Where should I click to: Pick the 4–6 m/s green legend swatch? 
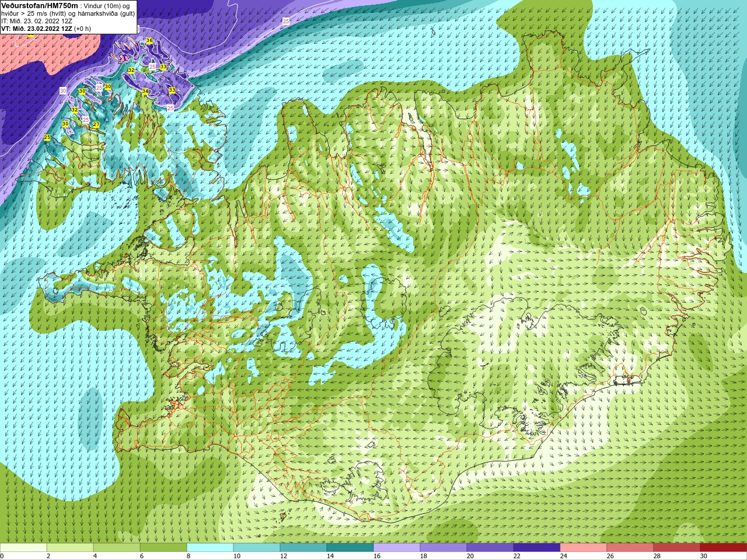[x=117, y=548]
